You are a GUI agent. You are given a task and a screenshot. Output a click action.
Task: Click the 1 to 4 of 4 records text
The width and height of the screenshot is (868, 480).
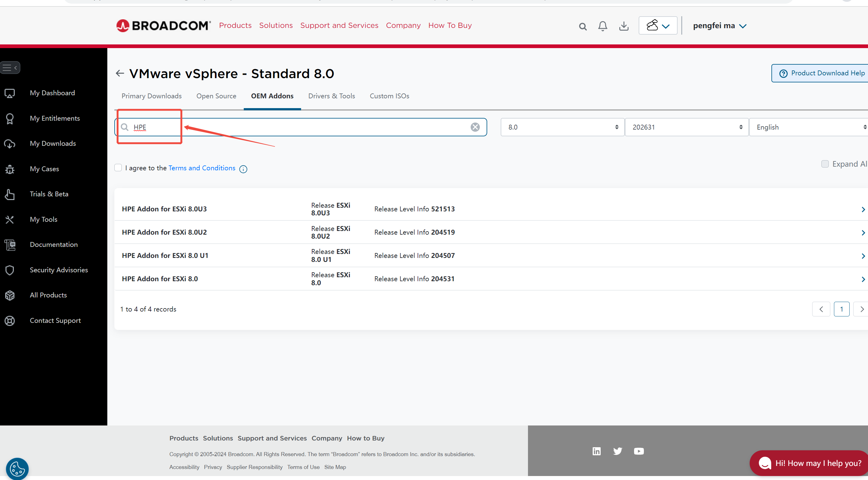click(x=148, y=309)
